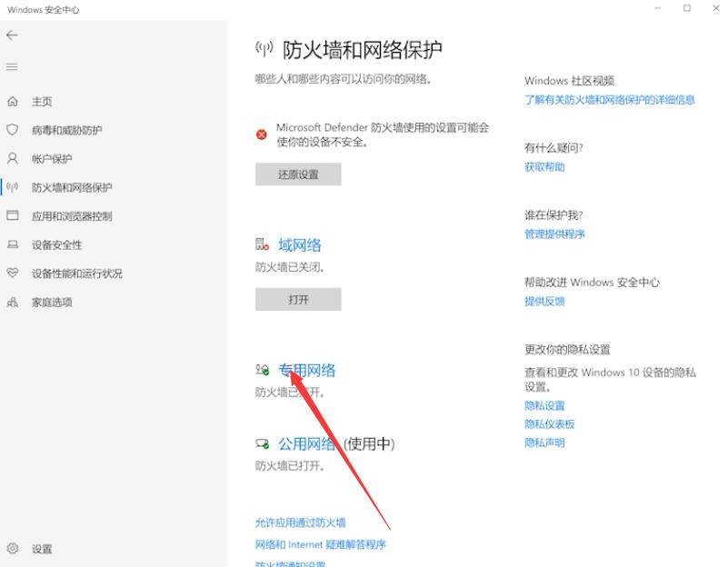Open the 域网络 link
This screenshot has height=567, width=728.
299,245
